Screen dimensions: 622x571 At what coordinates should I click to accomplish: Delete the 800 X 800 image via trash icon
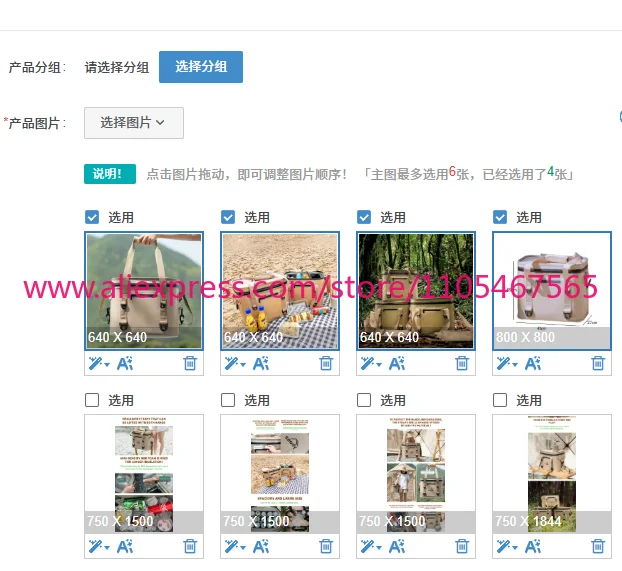pyautogui.click(x=598, y=363)
